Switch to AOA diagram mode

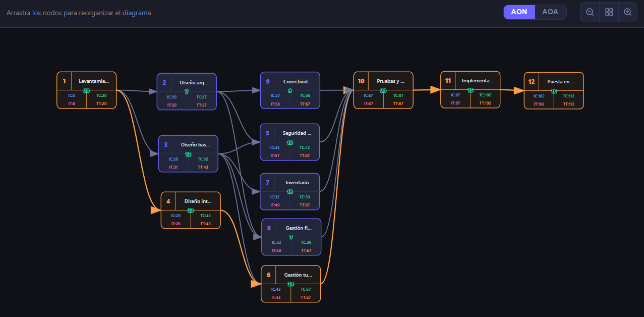tap(550, 12)
